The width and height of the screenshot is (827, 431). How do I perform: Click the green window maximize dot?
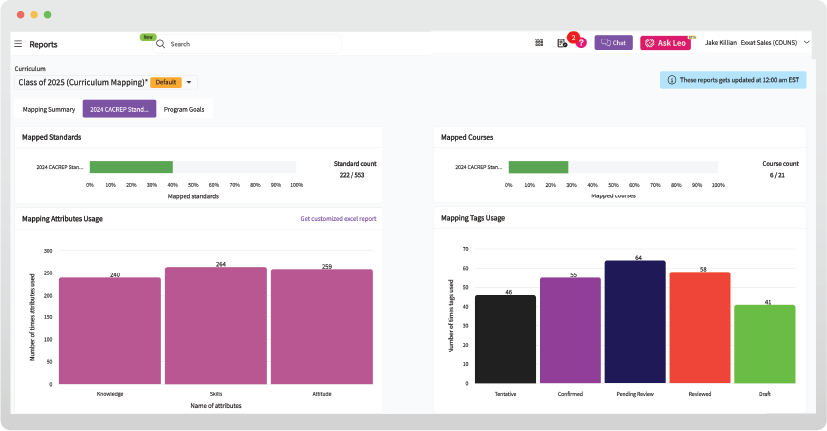[47, 15]
